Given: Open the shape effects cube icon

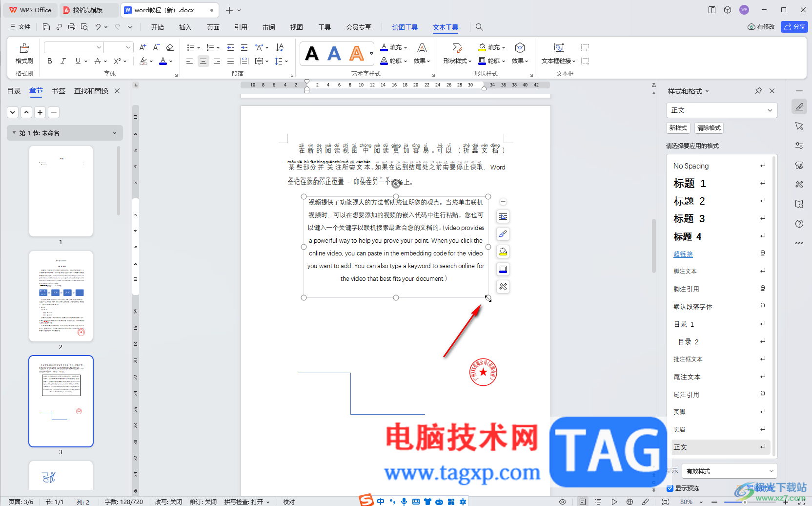Looking at the screenshot, I should click(x=520, y=48).
